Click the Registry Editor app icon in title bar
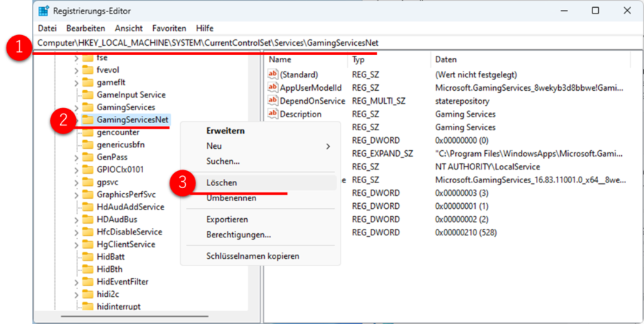The width and height of the screenshot is (644, 324). (x=44, y=11)
